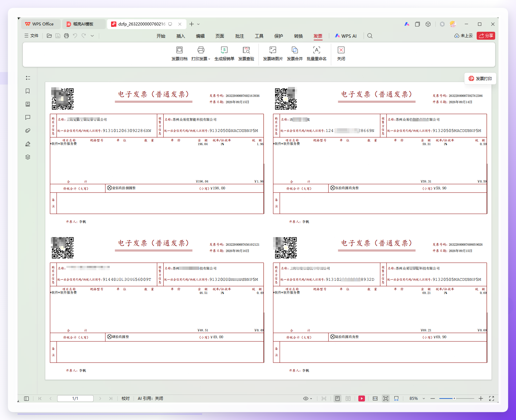Expand the new tab dropdown arrow
Image resolution: width=516 pixels, height=420 pixels.
(x=198, y=24)
